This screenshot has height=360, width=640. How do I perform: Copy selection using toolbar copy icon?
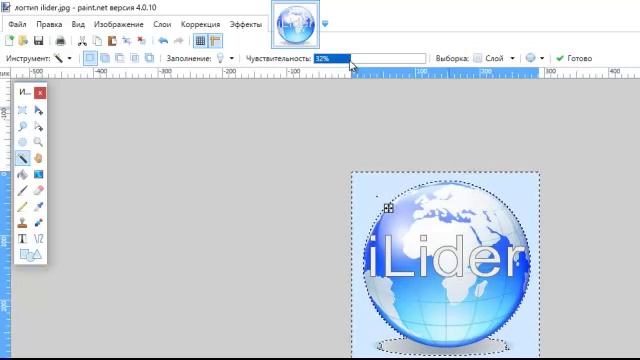click(x=97, y=40)
